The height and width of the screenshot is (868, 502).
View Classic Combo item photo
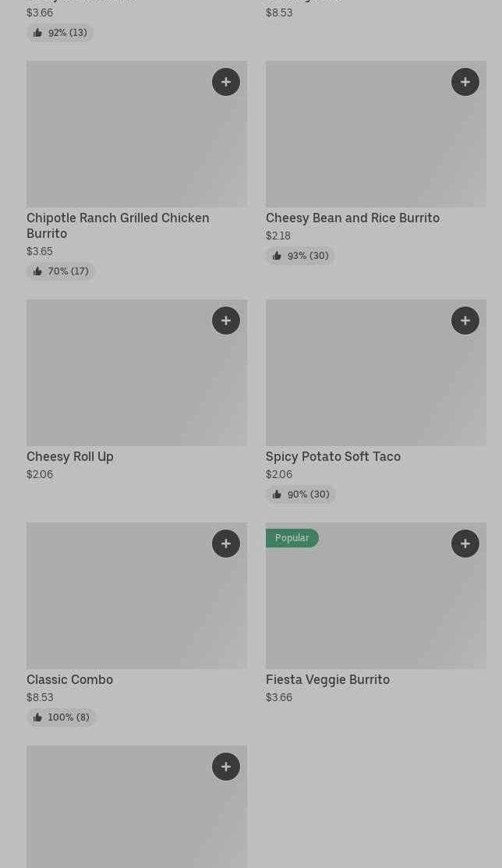tap(136, 596)
